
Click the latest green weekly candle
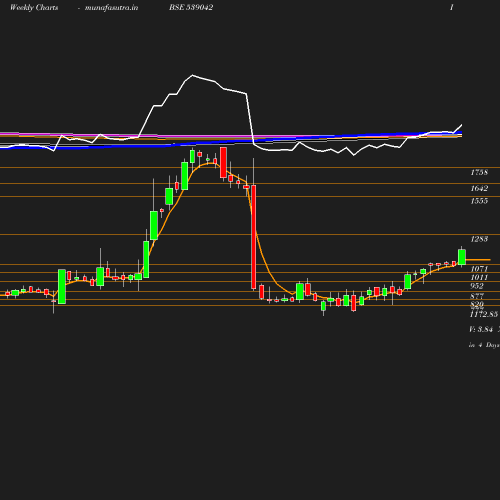coord(462,257)
